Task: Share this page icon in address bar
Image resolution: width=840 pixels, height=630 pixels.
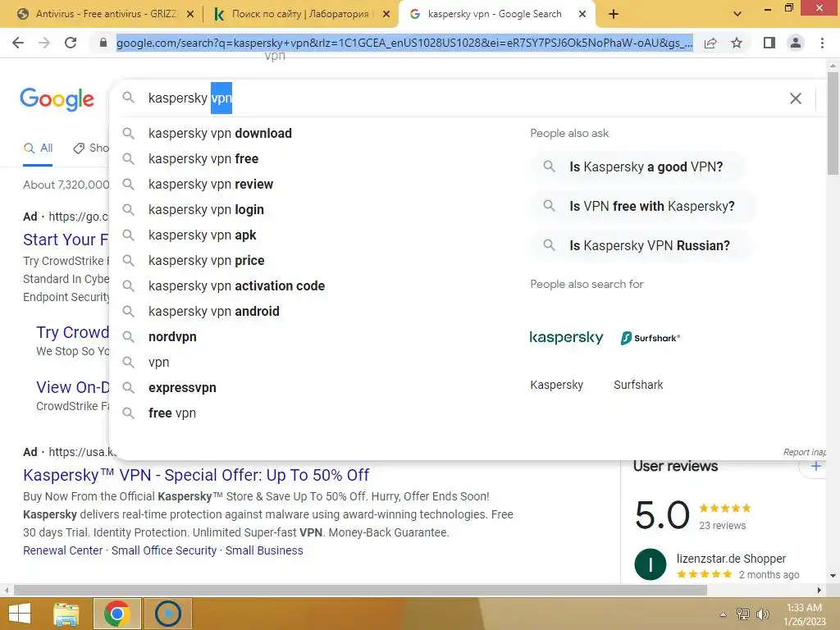Action: tap(710, 43)
